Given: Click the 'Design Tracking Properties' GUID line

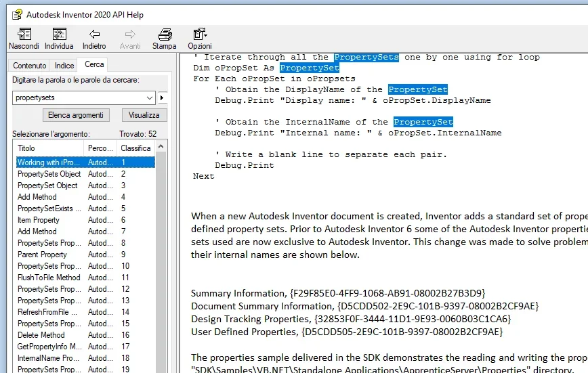Looking at the screenshot, I should click(351, 319).
